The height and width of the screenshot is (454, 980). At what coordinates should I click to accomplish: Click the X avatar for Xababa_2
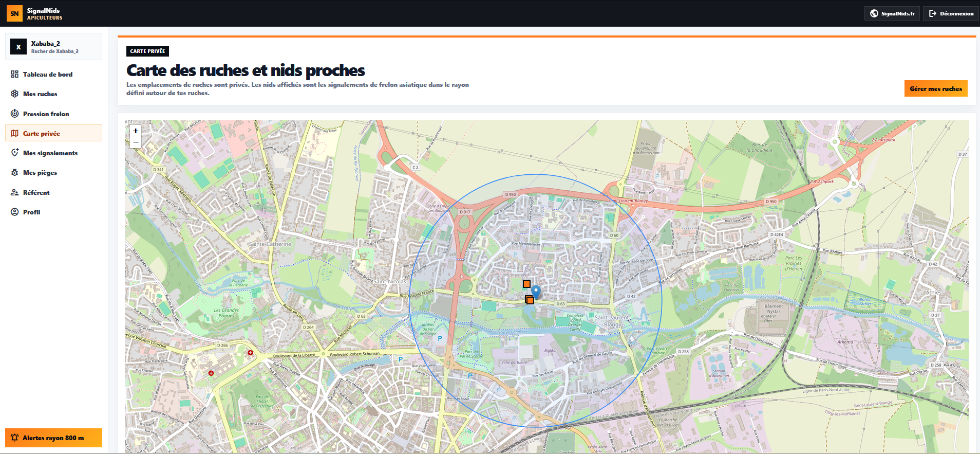click(x=18, y=47)
